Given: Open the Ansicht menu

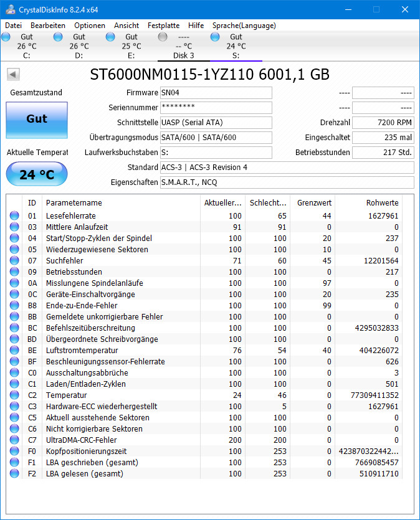Looking at the screenshot, I should point(126,26).
